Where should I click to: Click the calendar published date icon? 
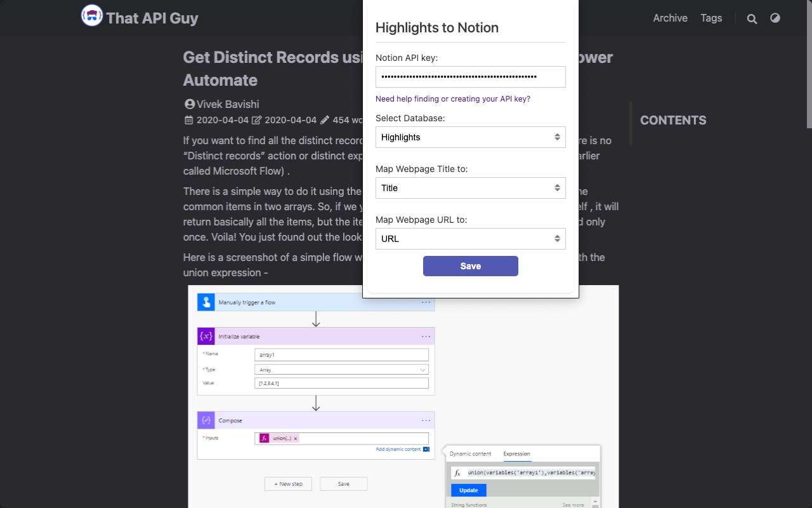(x=188, y=120)
